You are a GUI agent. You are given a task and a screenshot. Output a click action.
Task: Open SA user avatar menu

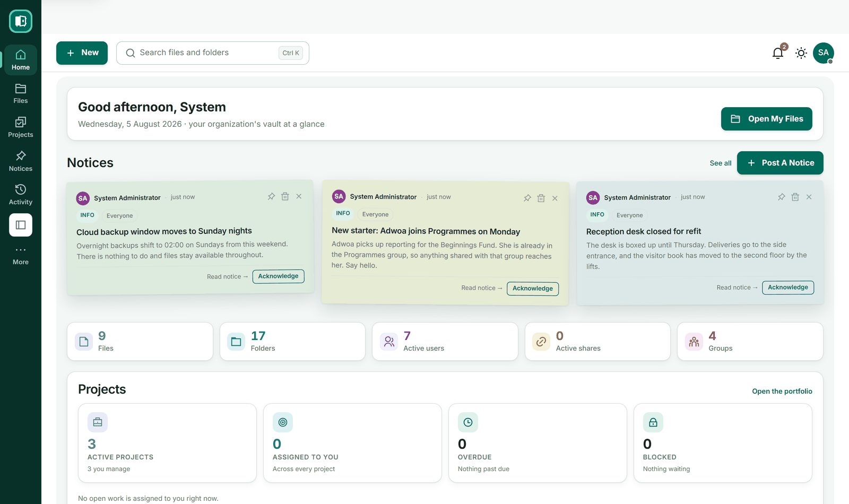[x=824, y=53]
